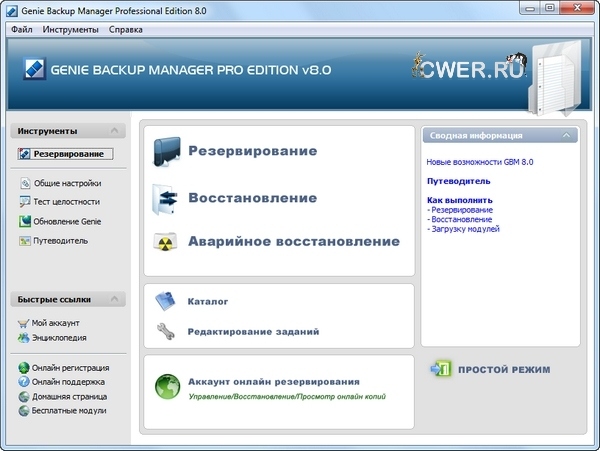Screen dimensions: 600x451
Task: Open the Каталог icon
Action: [167, 300]
